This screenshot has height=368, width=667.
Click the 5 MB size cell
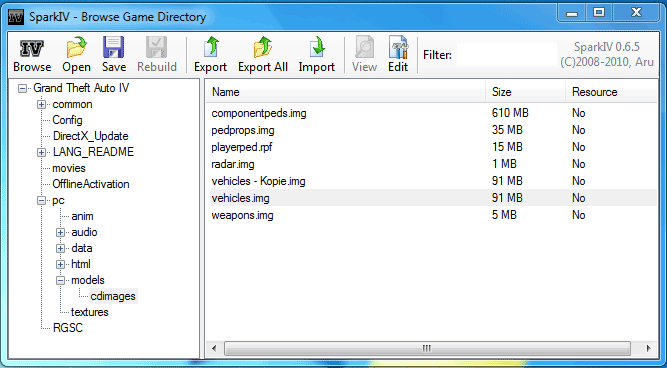tap(504, 215)
